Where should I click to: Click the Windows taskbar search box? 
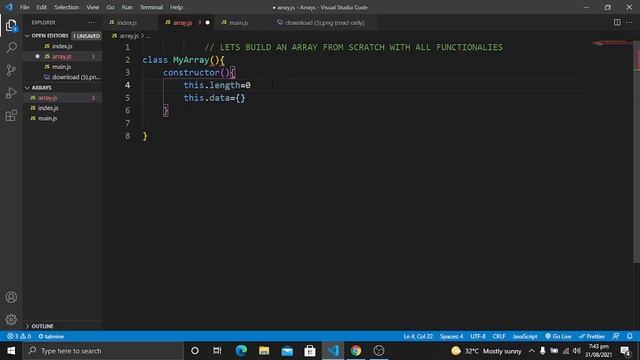tap(104, 351)
